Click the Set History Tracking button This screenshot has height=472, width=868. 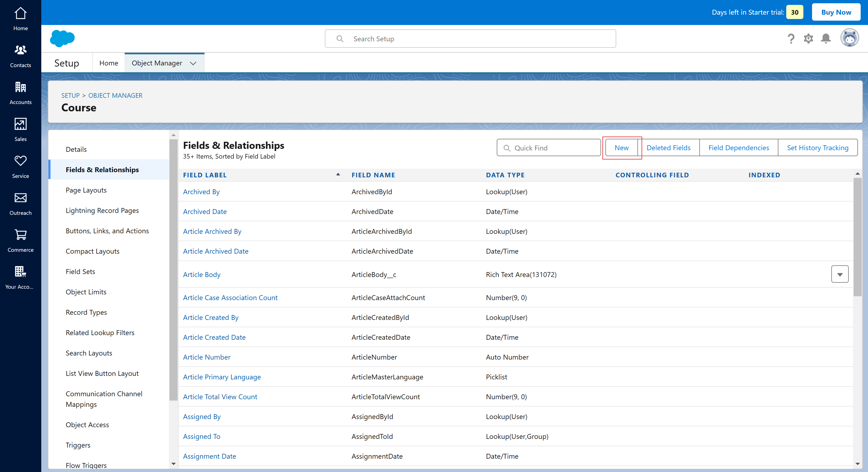click(x=817, y=148)
